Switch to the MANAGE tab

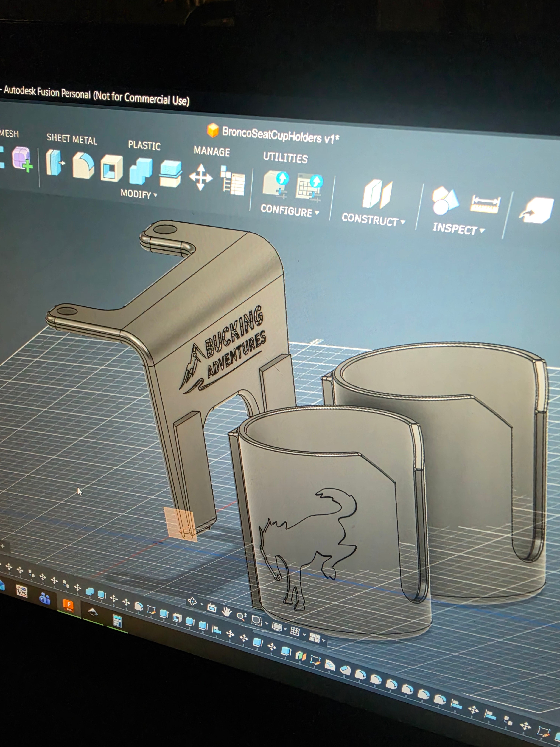click(x=212, y=151)
